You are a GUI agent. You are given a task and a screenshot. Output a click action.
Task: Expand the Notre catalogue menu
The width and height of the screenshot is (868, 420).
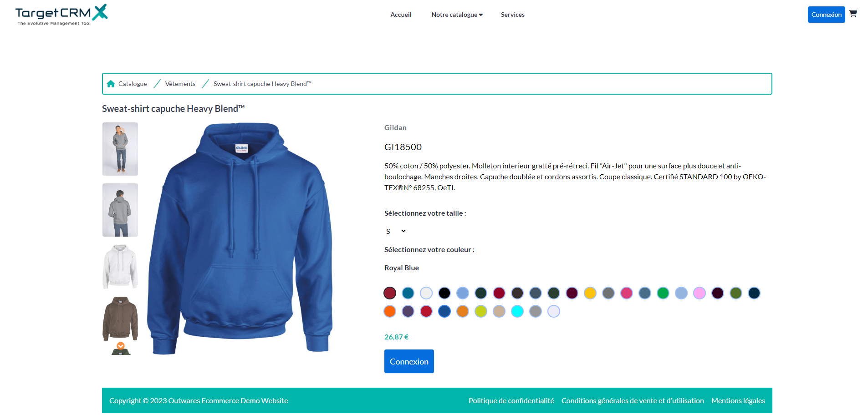457,15
